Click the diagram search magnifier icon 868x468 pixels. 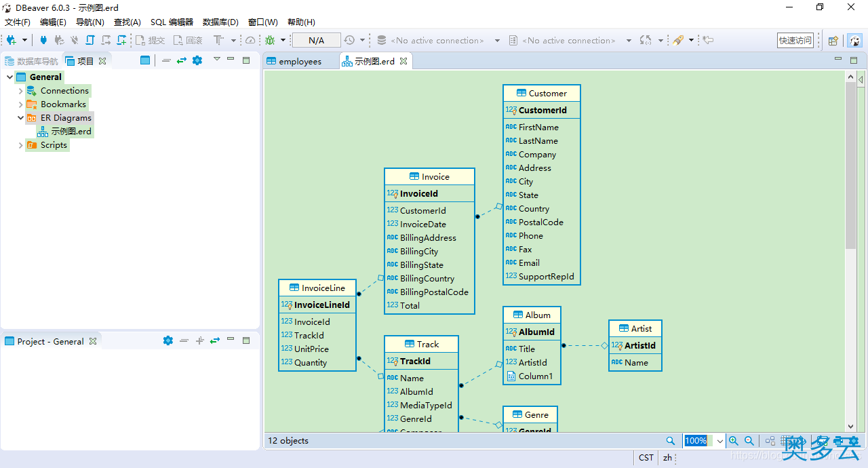coord(671,441)
